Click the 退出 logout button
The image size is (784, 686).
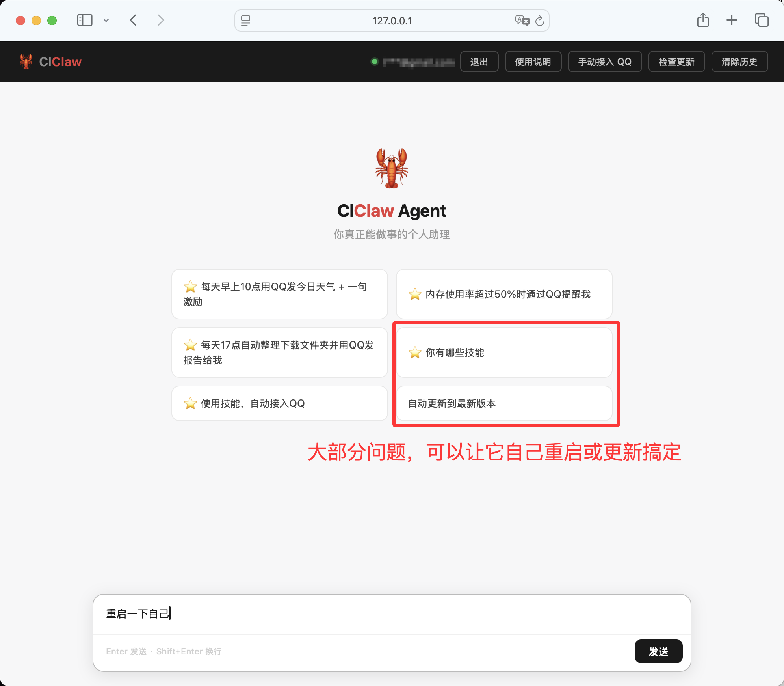click(479, 62)
